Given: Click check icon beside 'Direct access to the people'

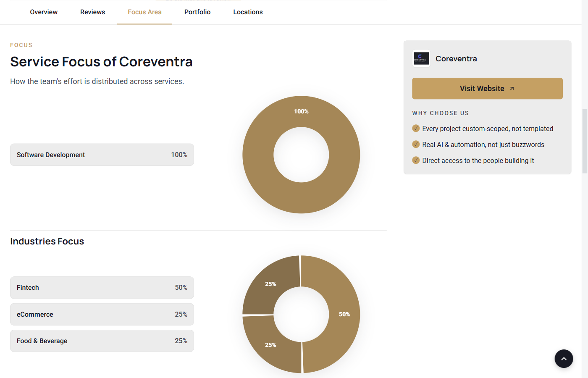Looking at the screenshot, I should point(416,160).
